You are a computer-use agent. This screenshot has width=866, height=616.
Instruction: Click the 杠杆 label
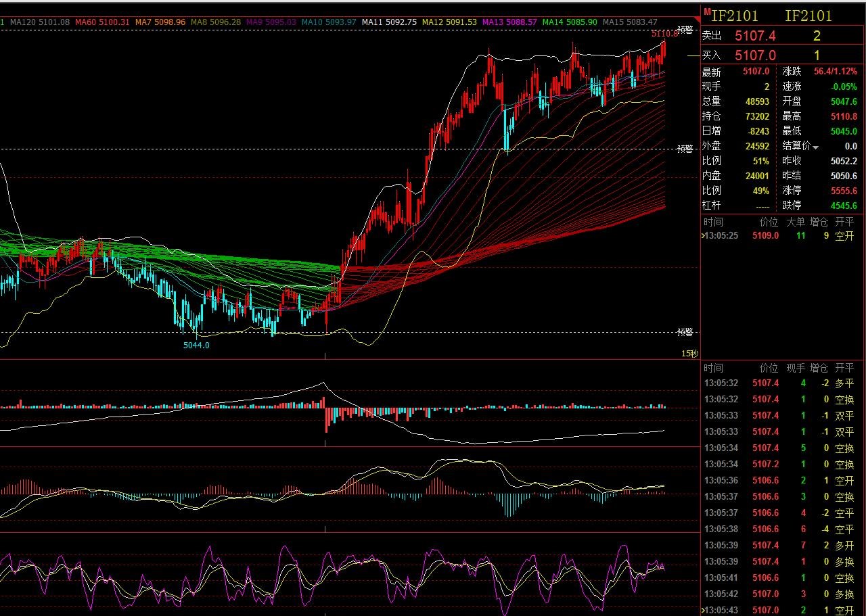coord(712,206)
